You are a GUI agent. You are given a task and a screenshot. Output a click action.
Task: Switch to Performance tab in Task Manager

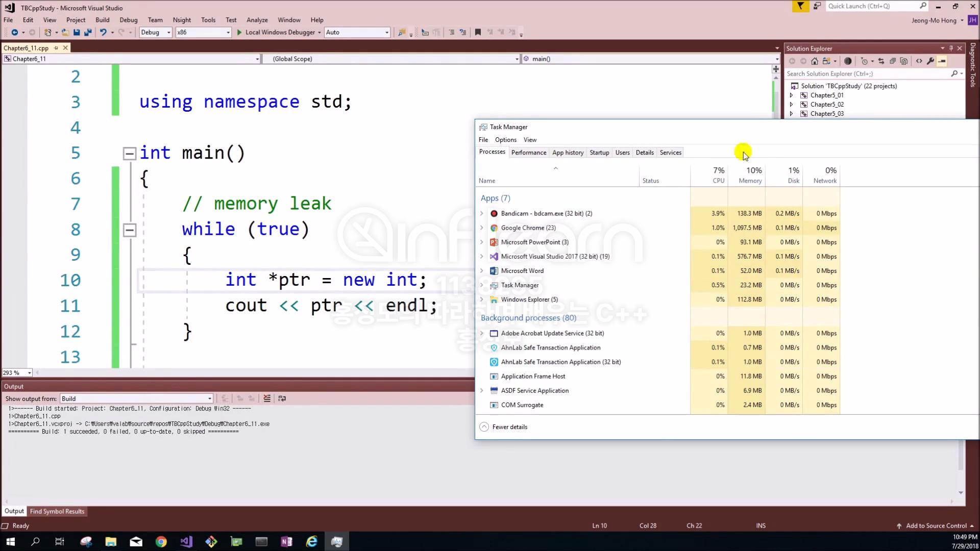(x=528, y=153)
